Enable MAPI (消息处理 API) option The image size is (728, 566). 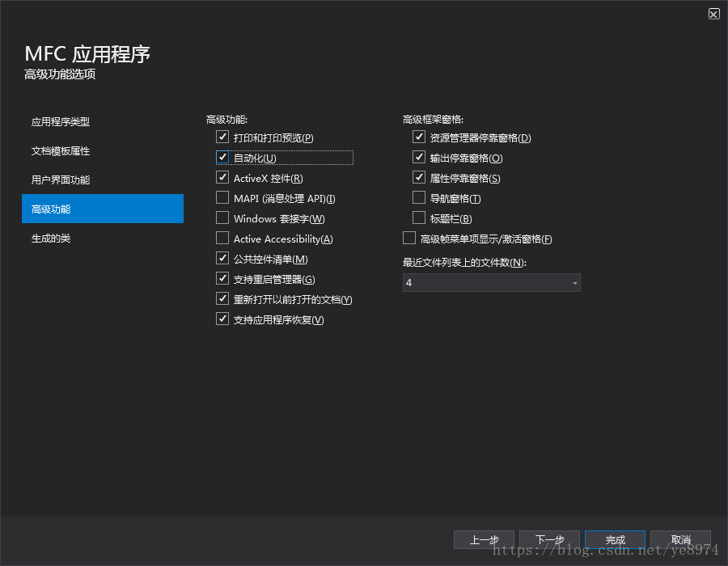tap(222, 197)
